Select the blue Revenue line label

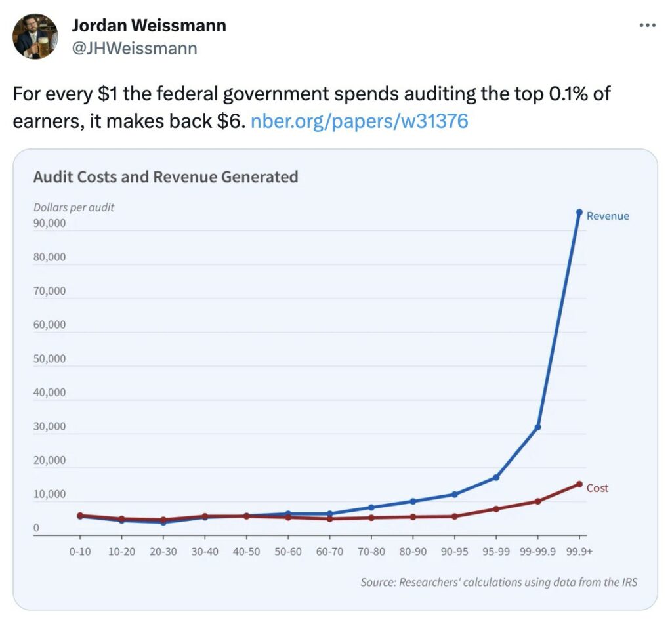608,216
